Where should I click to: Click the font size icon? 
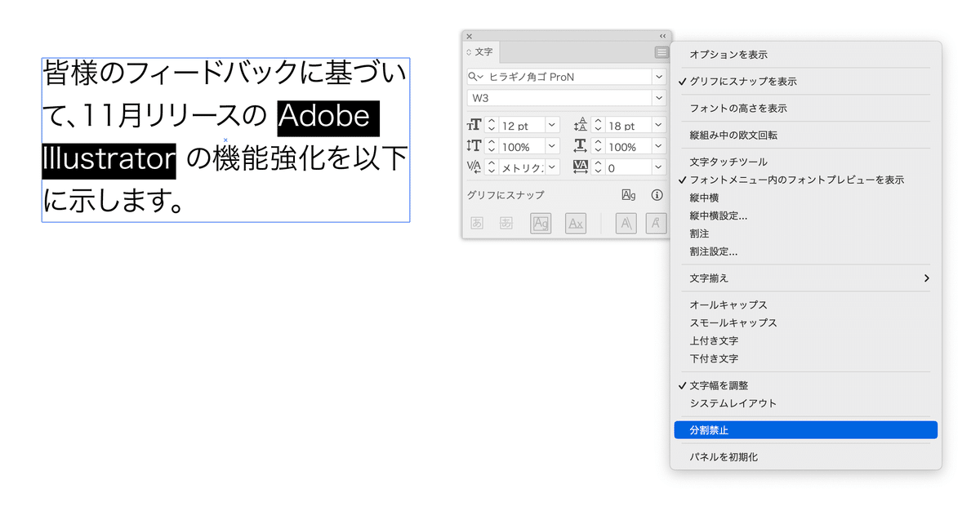pos(474,125)
